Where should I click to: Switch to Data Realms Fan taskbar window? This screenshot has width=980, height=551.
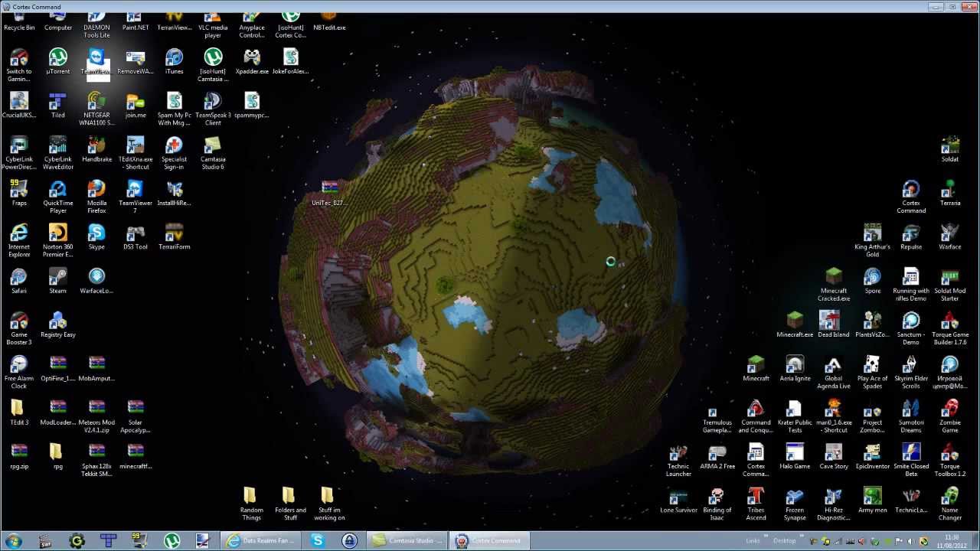pos(260,541)
